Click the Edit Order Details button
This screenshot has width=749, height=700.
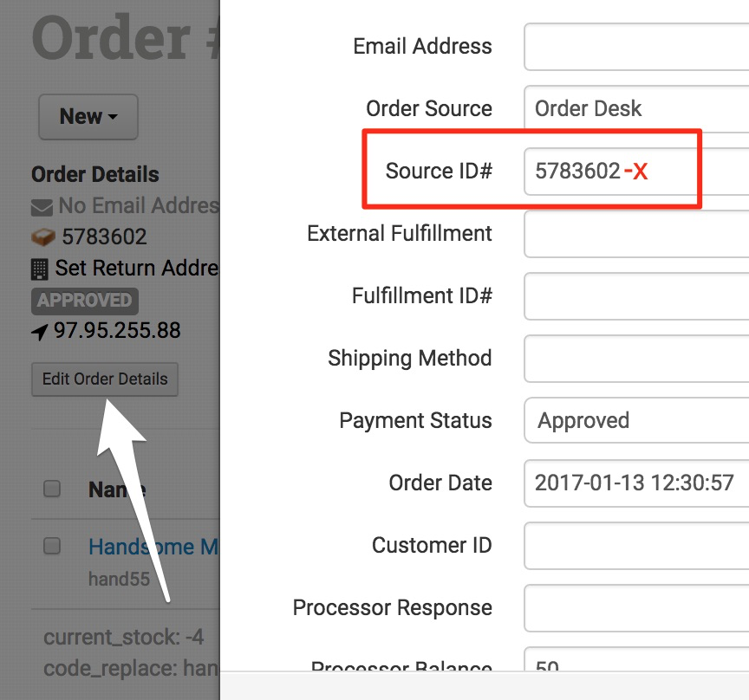(x=105, y=379)
